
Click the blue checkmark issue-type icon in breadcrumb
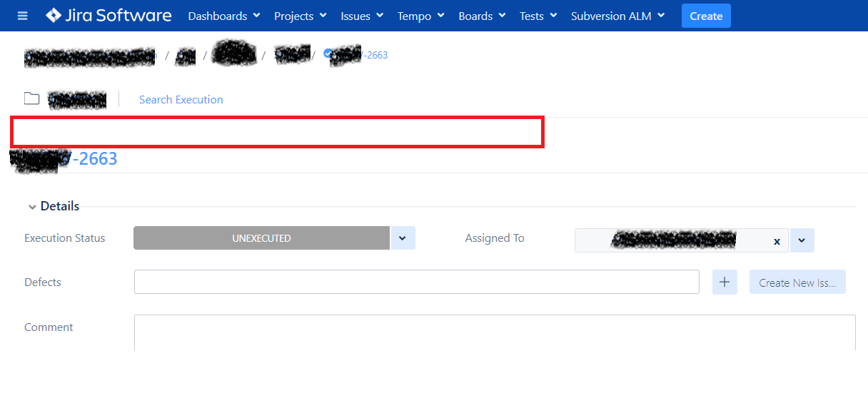[328, 53]
